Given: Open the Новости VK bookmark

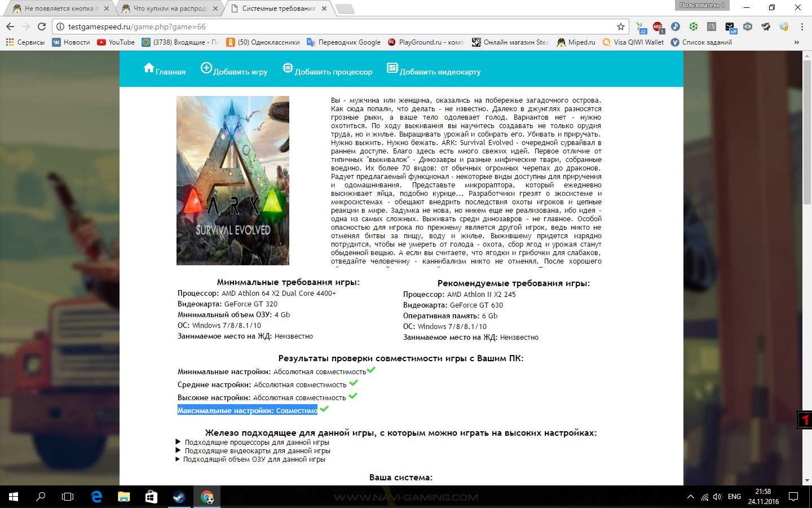Looking at the screenshot, I should click(71, 42).
